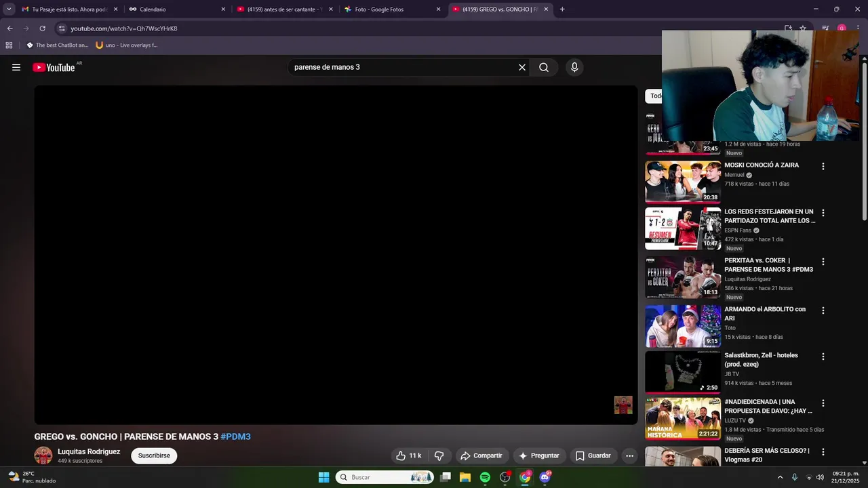Click the channel watermark in the player

pos(623,405)
